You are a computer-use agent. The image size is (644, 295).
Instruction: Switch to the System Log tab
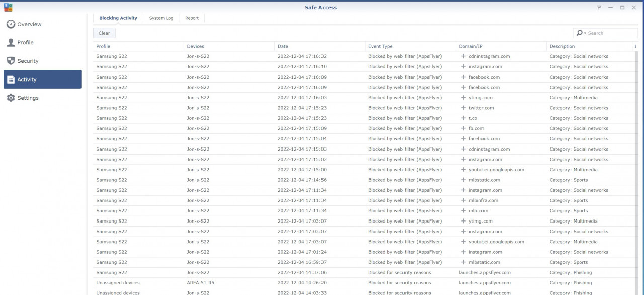pyautogui.click(x=161, y=18)
